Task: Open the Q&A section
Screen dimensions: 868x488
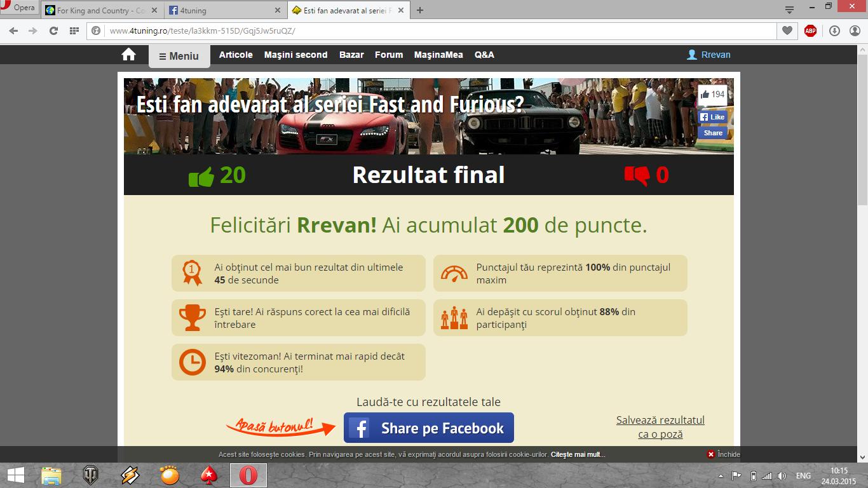Action: 484,55
